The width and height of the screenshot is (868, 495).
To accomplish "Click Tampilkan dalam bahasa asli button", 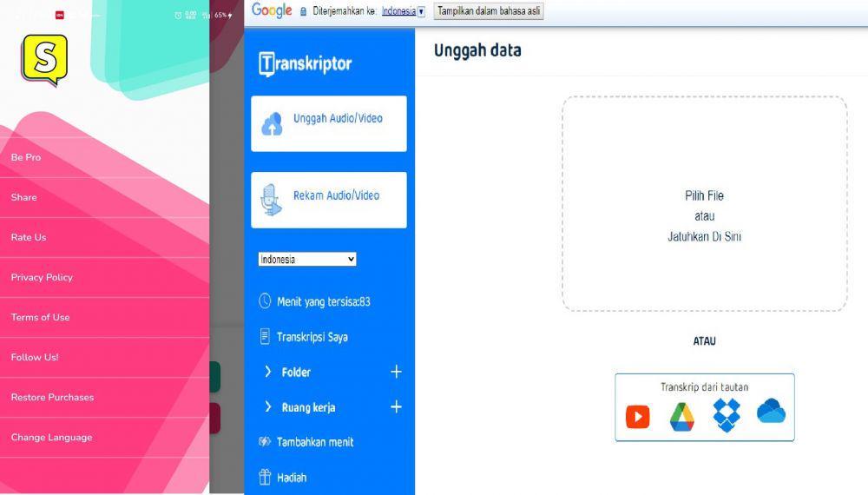I will click(488, 11).
